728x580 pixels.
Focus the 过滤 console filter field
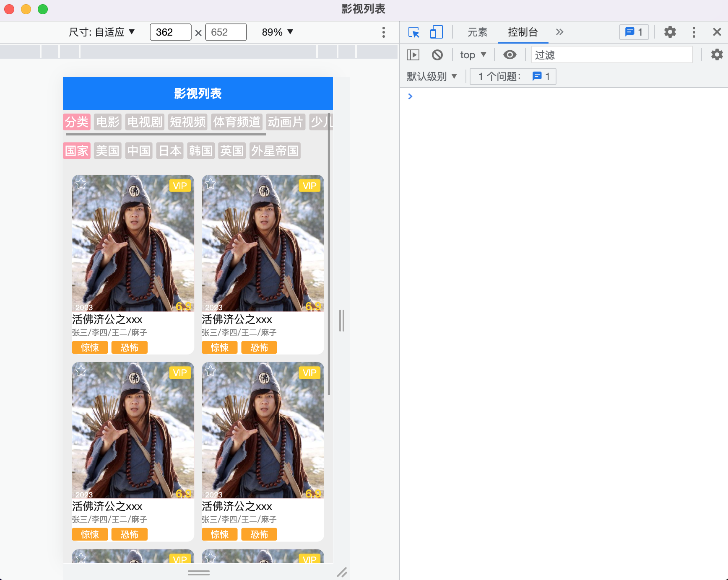coord(611,55)
